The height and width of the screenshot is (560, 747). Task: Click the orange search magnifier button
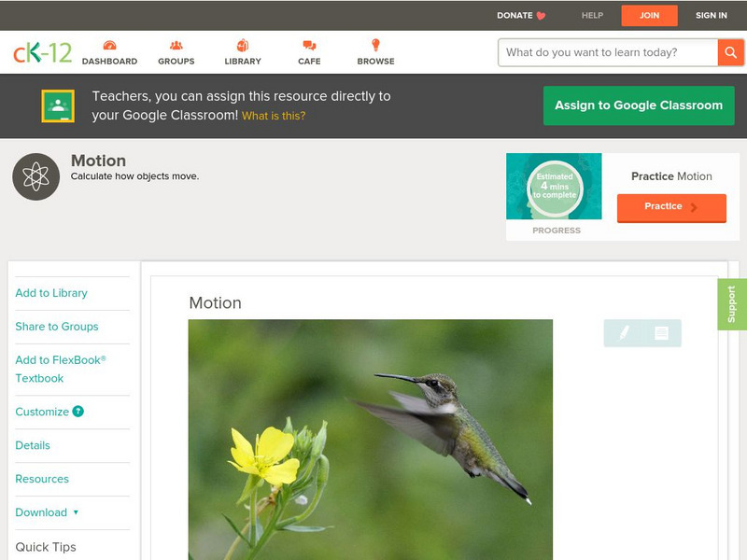730,52
